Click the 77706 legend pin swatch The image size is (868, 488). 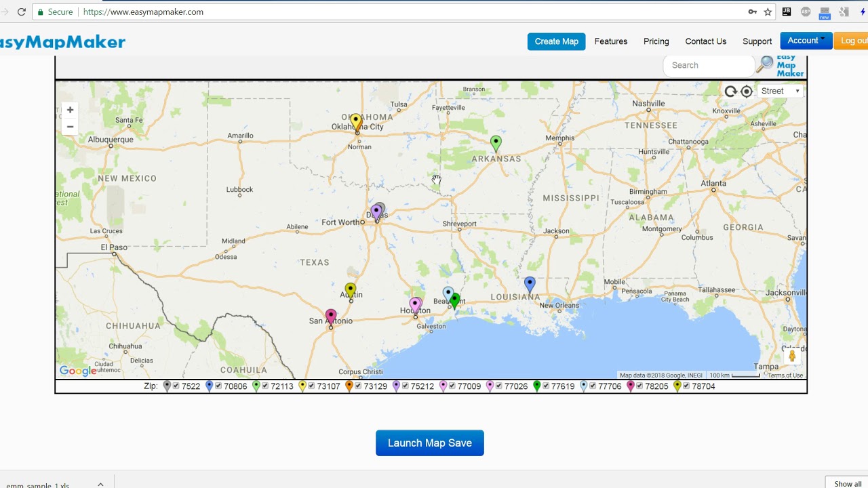coord(583,386)
